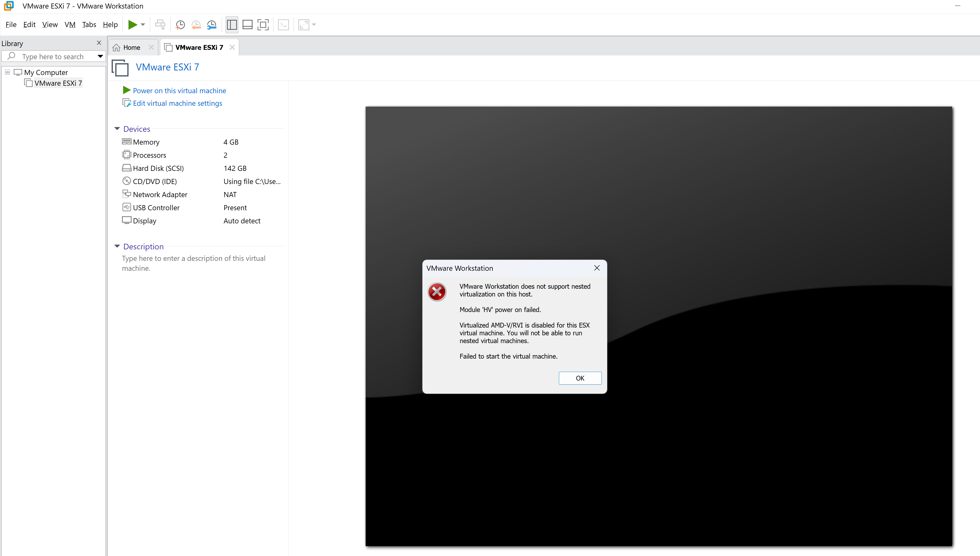Switch to the VMware ESXi 7 tab
The width and height of the screenshot is (980, 556).
pos(199,47)
